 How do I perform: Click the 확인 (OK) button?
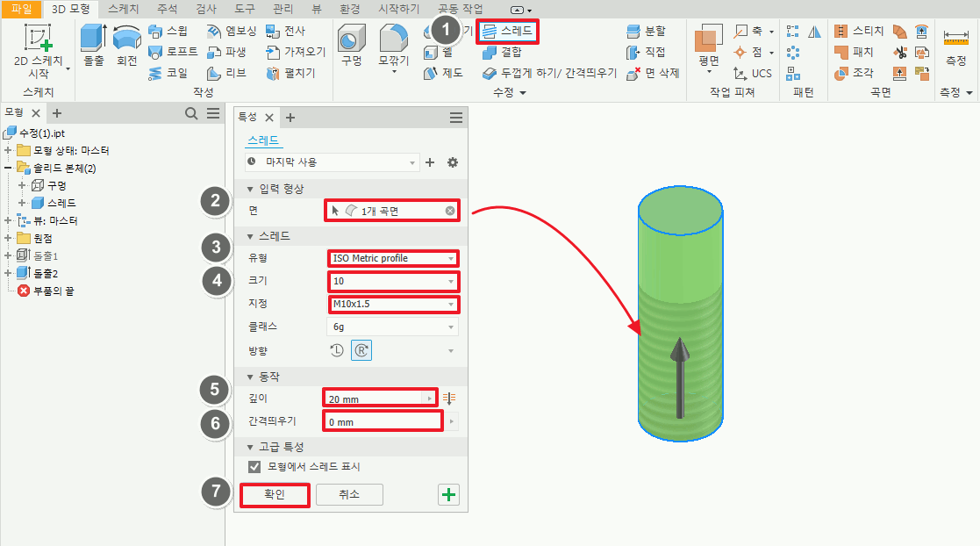275,495
